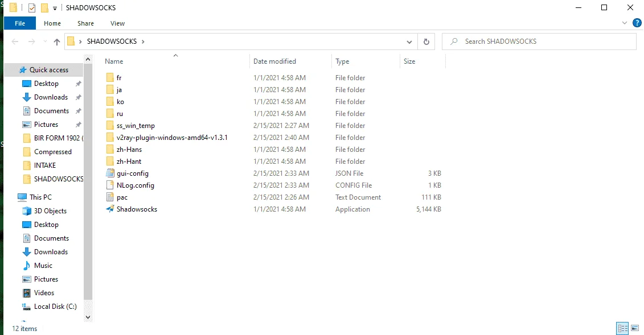
Task: Click the Properties quick access toolbar icon
Action: point(32,8)
